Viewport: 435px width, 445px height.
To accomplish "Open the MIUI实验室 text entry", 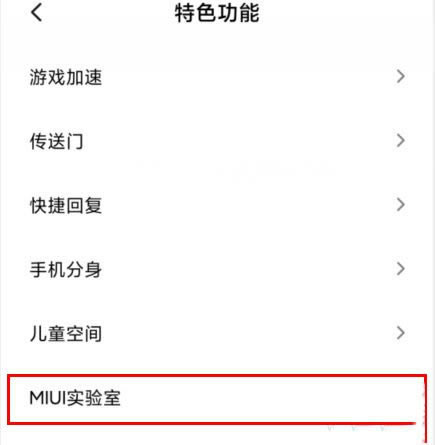I will tap(75, 398).
